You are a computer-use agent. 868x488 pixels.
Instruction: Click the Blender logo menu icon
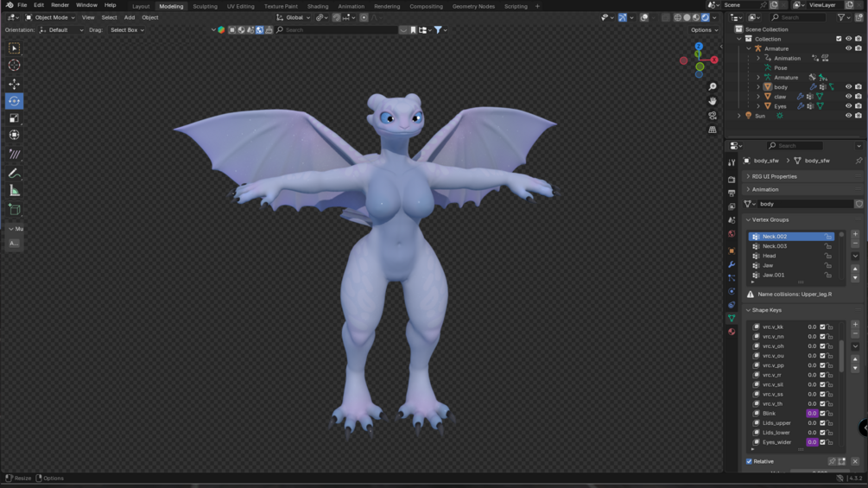click(x=10, y=5)
